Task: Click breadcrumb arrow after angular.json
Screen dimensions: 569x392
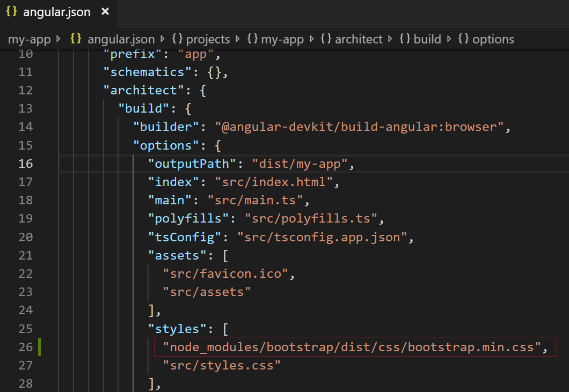Action: (x=163, y=39)
